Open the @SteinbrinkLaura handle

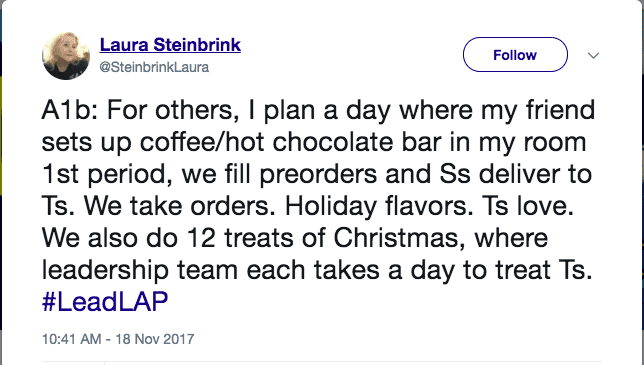click(154, 67)
